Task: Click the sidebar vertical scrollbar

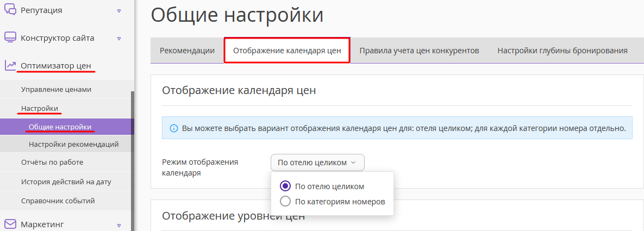Action: tap(132, 160)
